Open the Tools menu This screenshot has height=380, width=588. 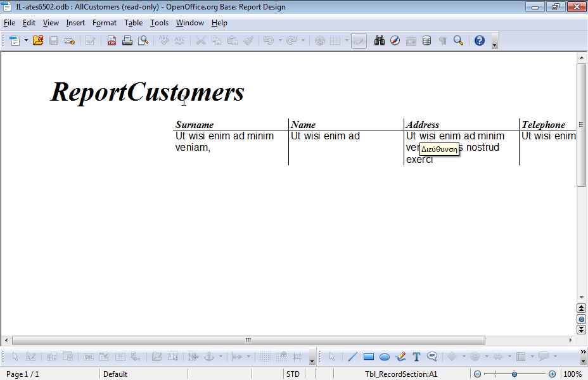point(160,23)
